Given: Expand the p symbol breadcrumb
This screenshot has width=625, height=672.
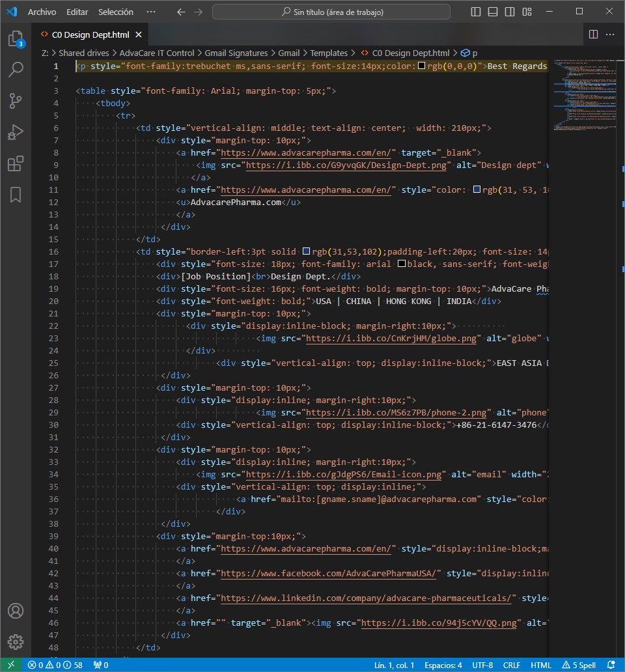Looking at the screenshot, I should coord(469,53).
